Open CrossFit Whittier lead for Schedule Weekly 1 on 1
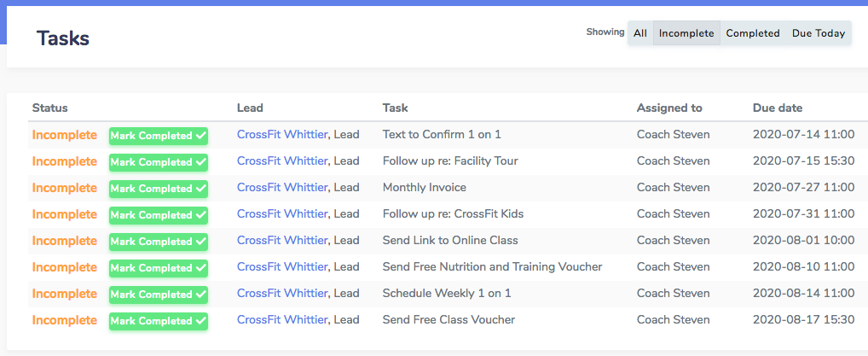 point(282,294)
